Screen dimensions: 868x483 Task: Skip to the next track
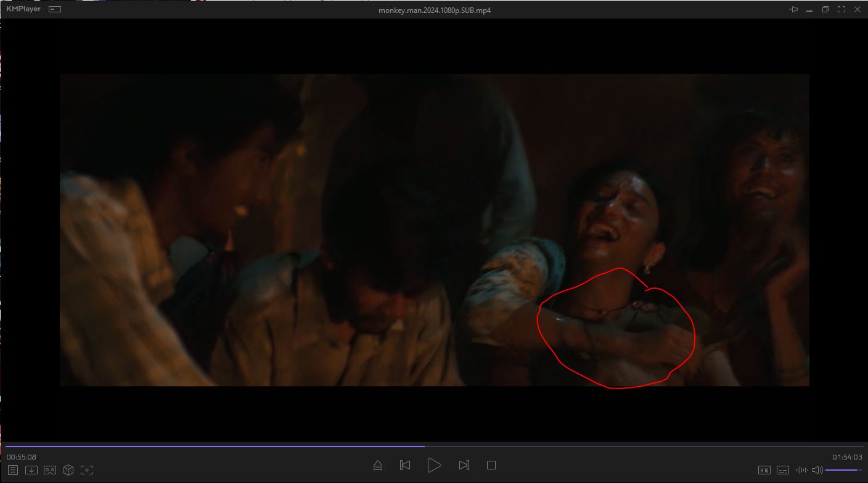pyautogui.click(x=464, y=465)
